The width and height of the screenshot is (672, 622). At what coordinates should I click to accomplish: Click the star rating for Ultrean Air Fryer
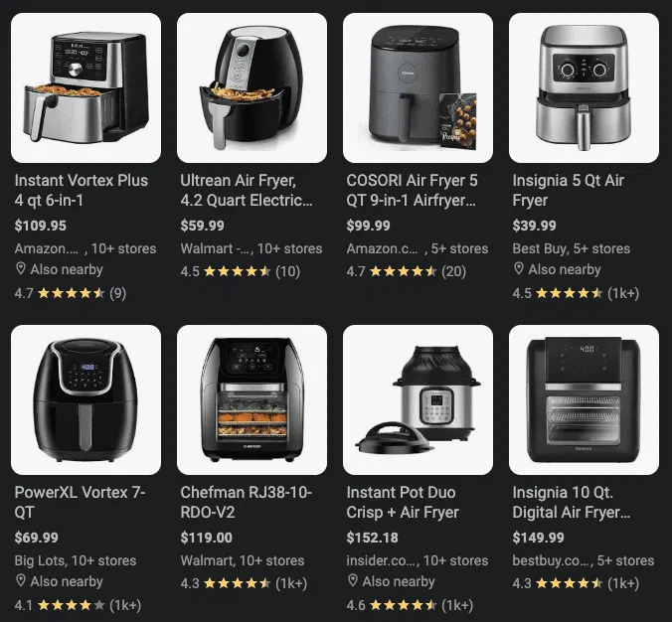237,271
